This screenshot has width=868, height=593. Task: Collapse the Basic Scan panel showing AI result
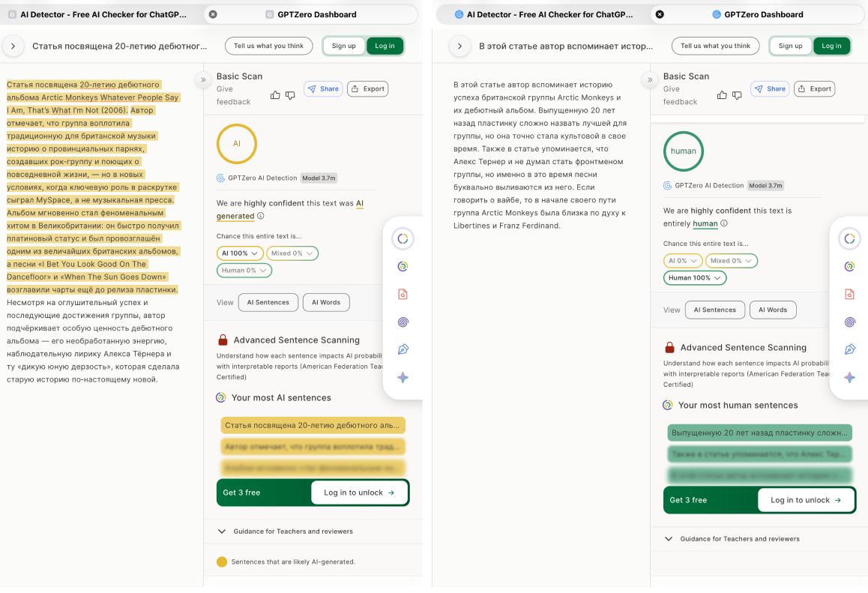(202, 79)
